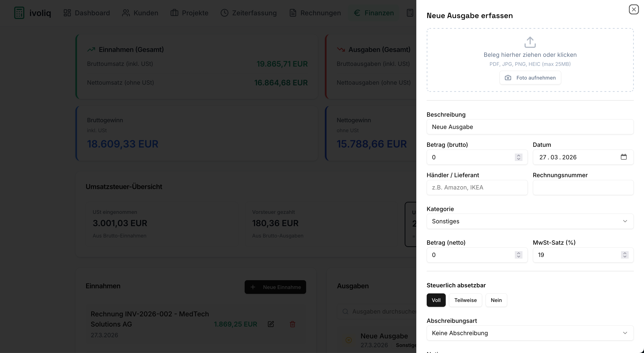Select Teilweise tax deductibility option
The image size is (644, 353).
click(465, 300)
